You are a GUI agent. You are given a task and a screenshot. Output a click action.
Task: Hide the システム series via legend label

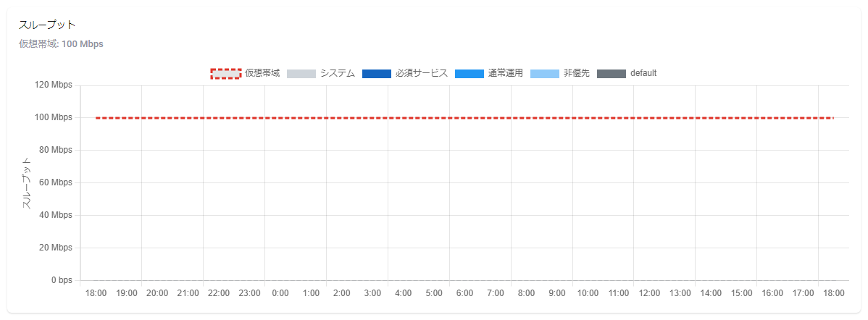click(338, 73)
